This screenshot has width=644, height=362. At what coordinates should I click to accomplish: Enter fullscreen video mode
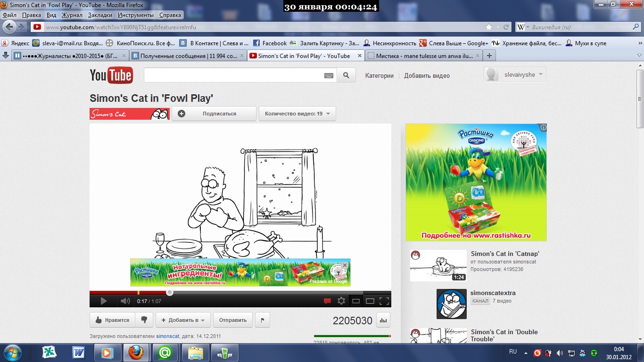[x=384, y=301]
